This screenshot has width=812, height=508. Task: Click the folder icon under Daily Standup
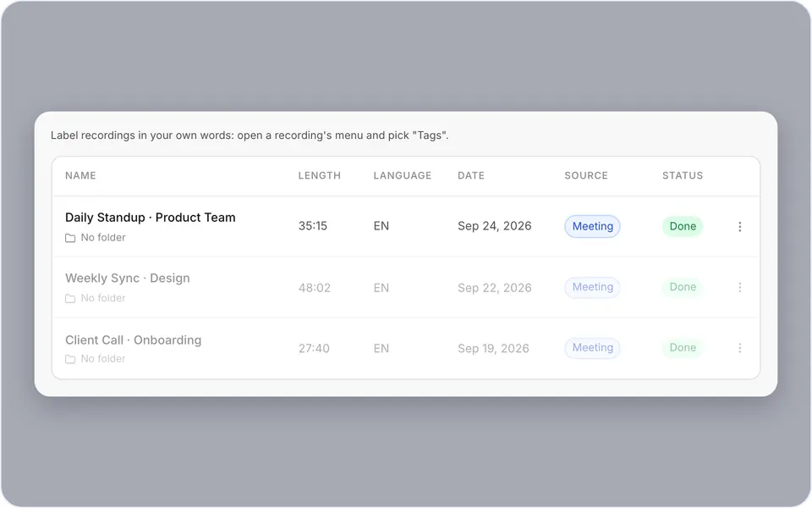pyautogui.click(x=70, y=238)
